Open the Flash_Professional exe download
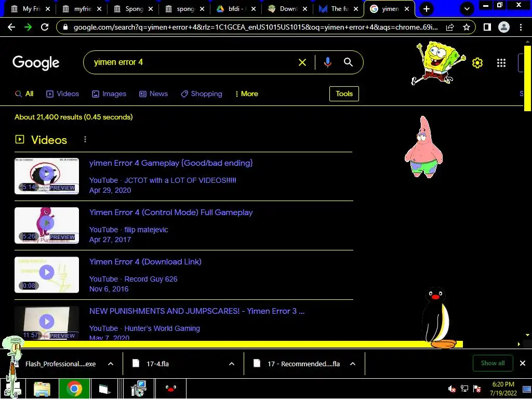 pyautogui.click(x=61, y=364)
